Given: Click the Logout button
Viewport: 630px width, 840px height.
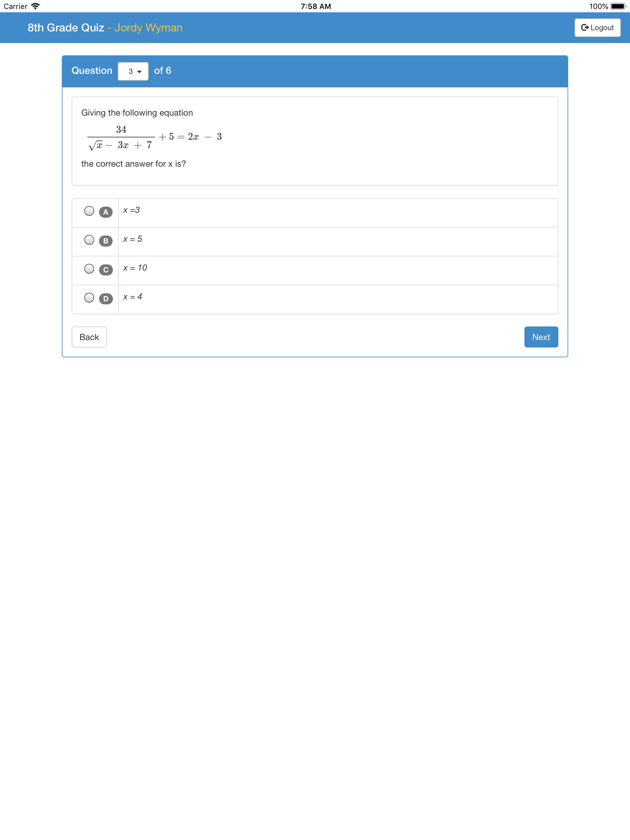Looking at the screenshot, I should click(x=597, y=27).
